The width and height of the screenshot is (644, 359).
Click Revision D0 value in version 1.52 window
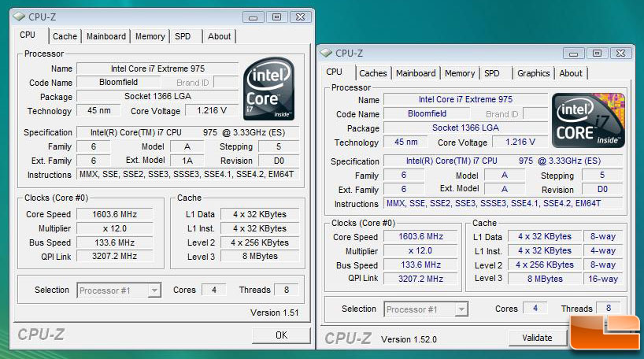602,190
